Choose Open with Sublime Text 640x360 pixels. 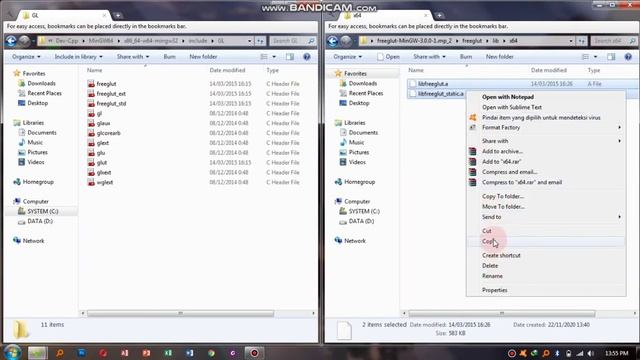click(x=546, y=107)
